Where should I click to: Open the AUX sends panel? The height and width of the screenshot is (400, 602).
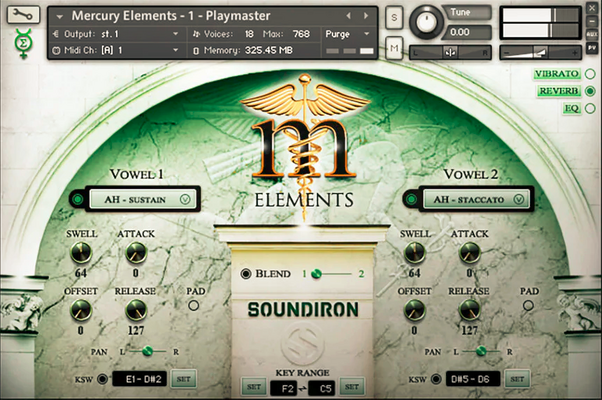click(592, 35)
